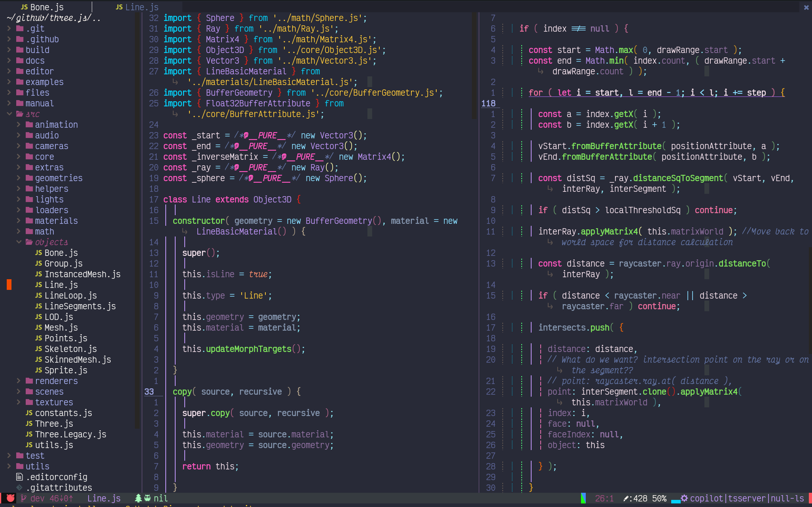The width and height of the screenshot is (812, 507).
Task: Click the git branch icon before dev
Action: (x=24, y=498)
